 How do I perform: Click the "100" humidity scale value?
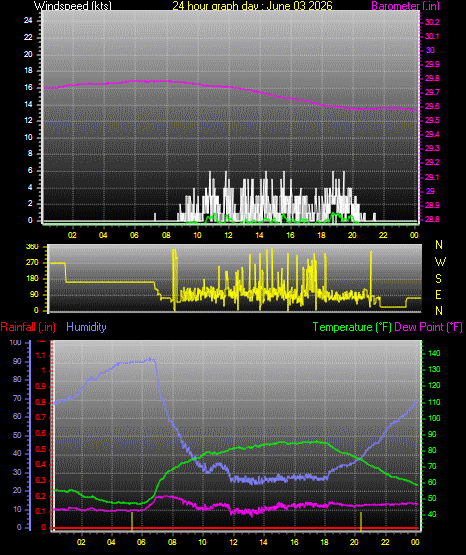16,342
